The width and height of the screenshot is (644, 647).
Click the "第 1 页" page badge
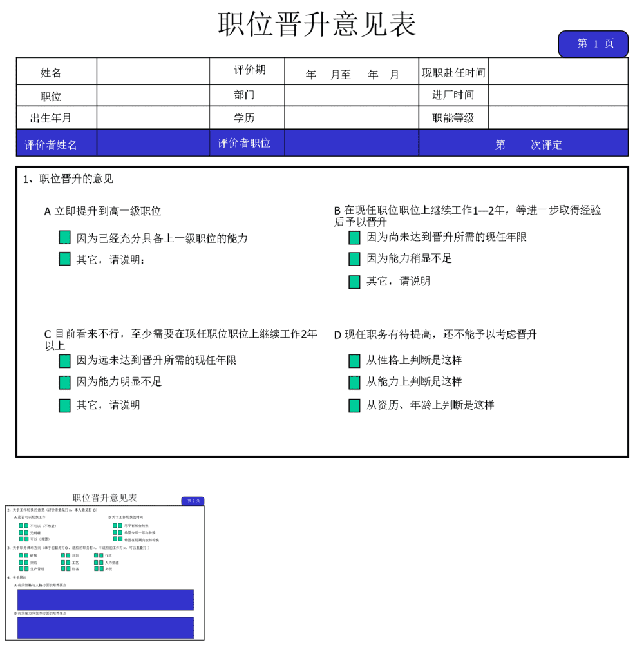(594, 44)
